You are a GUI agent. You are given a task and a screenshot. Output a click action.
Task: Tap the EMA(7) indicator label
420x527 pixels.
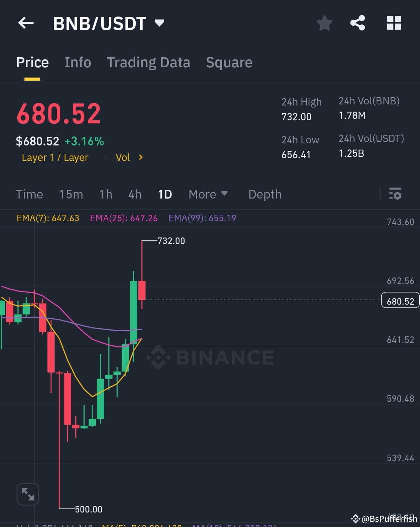pos(48,218)
